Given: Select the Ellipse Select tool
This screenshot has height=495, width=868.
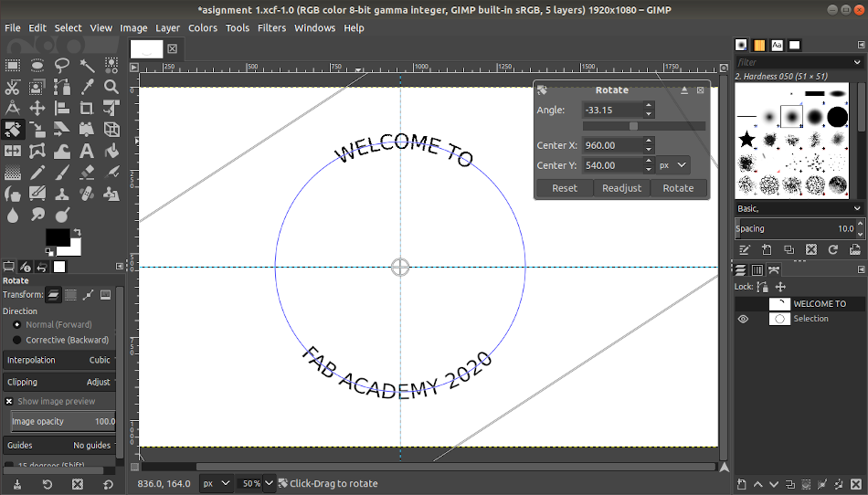Looking at the screenshot, I should 37,65.
